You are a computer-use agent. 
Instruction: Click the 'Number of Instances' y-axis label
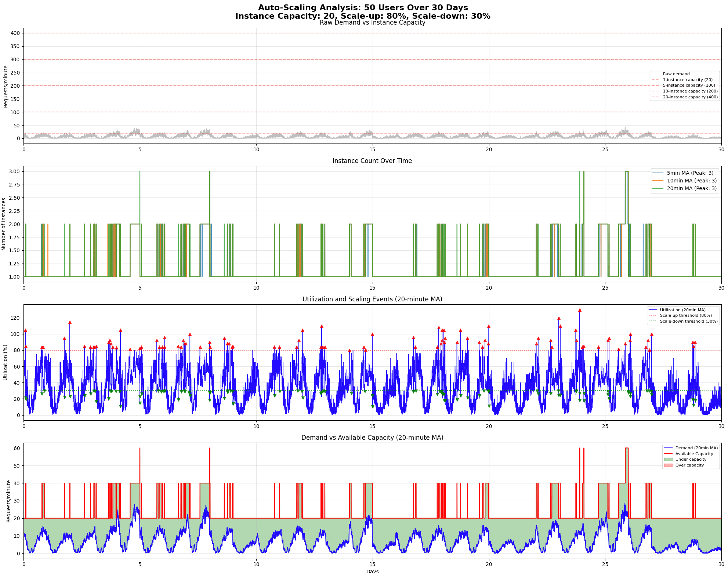tap(4, 224)
